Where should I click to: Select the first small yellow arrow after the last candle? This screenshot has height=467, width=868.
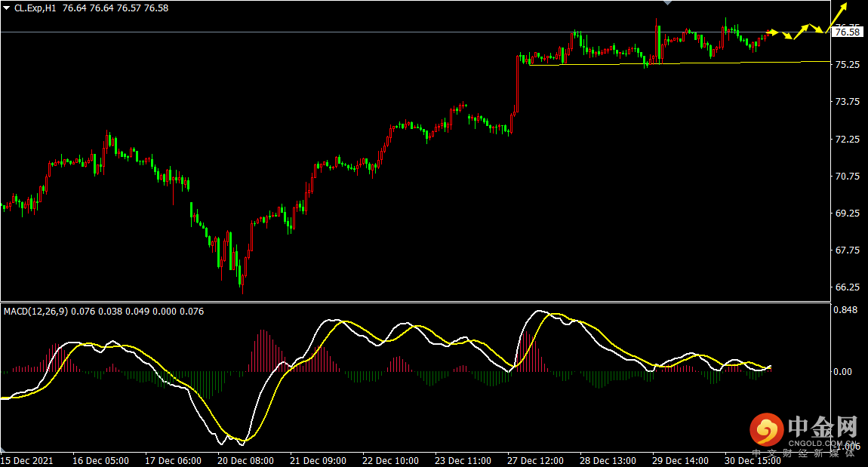(x=773, y=32)
